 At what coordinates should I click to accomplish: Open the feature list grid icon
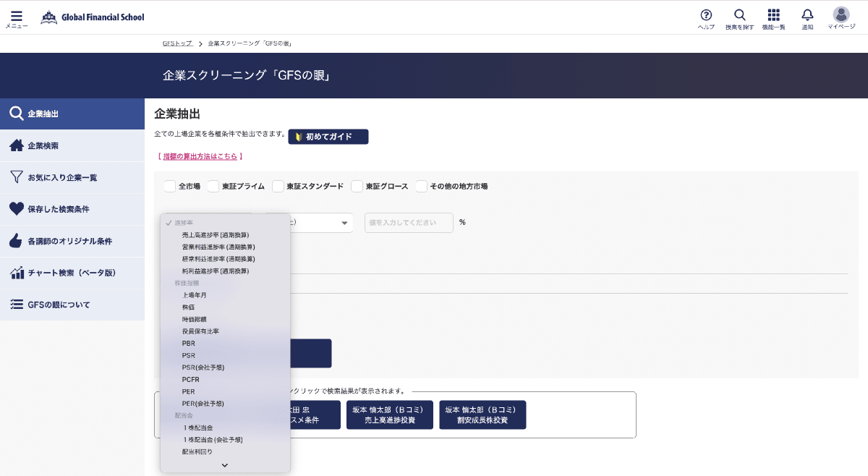point(773,15)
